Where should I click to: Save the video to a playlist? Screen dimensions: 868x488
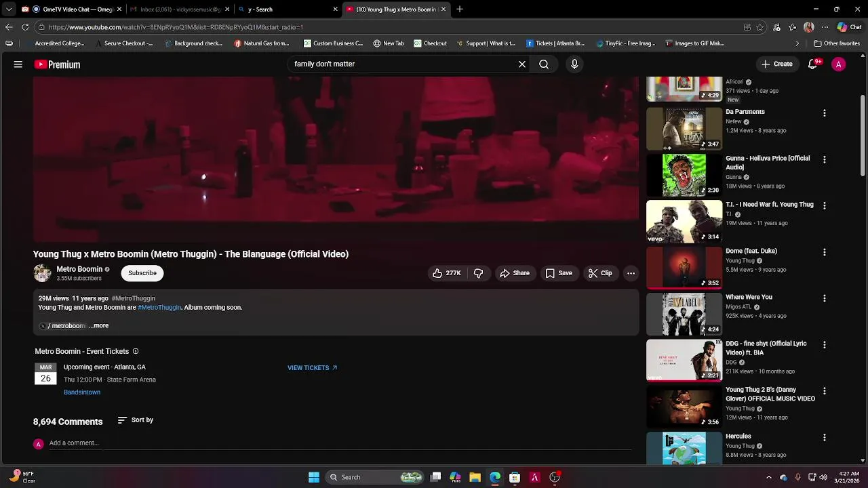(559, 273)
